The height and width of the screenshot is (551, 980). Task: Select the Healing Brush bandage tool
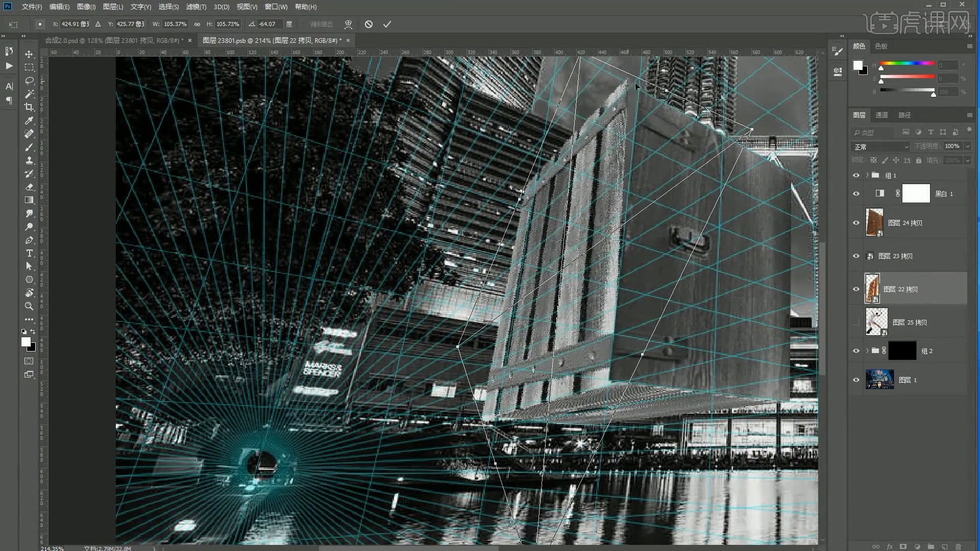(29, 134)
